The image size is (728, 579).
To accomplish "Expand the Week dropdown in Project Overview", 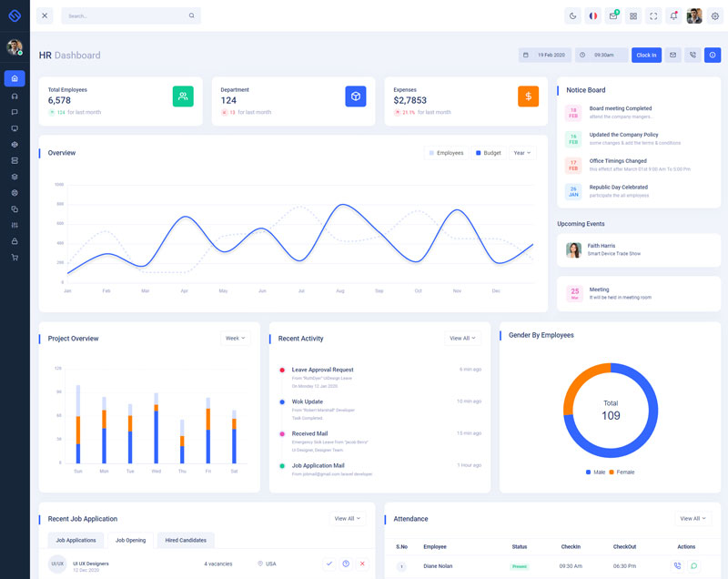I will point(235,338).
